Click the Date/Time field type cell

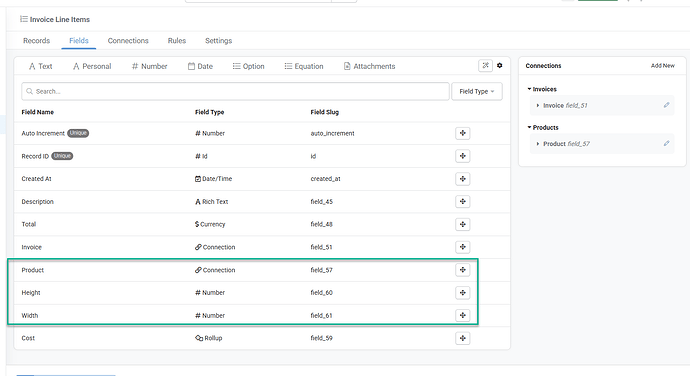point(213,179)
